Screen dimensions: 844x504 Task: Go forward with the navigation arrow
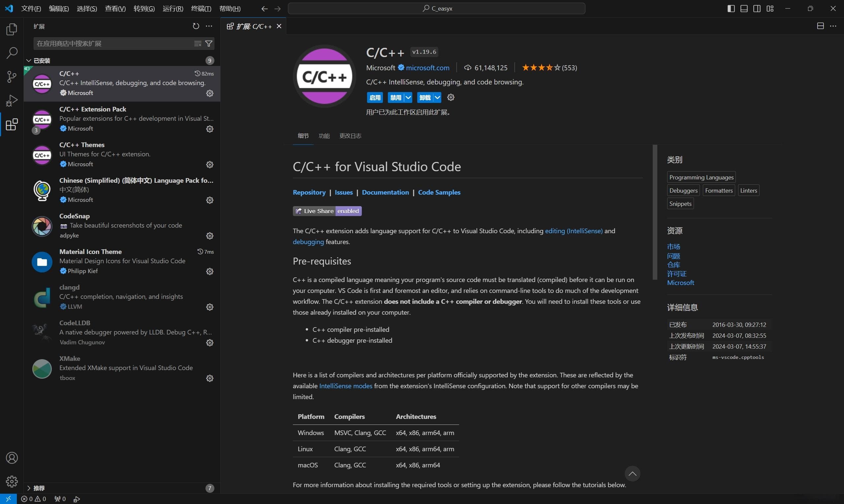coord(277,9)
